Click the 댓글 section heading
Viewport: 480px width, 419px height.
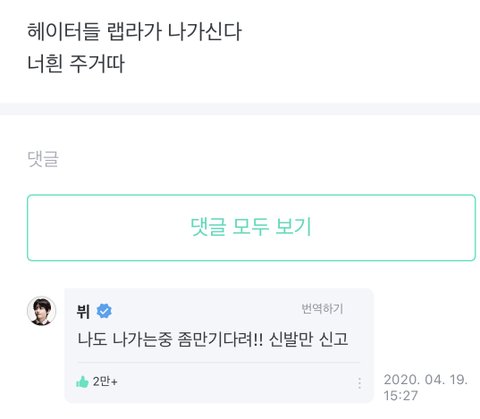[x=43, y=159]
